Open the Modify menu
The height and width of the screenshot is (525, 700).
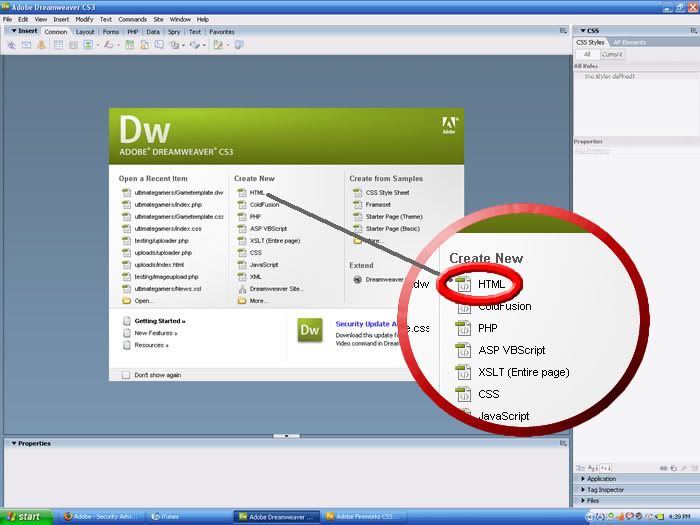coord(84,20)
